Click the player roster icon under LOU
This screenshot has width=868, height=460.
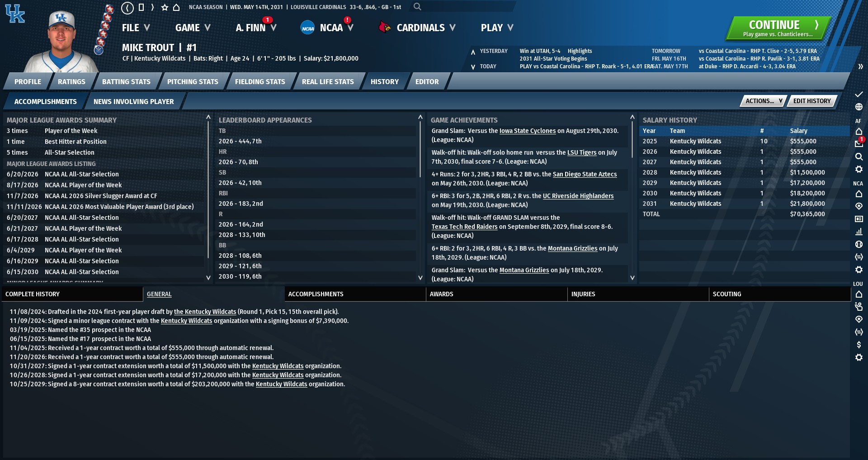point(859,307)
